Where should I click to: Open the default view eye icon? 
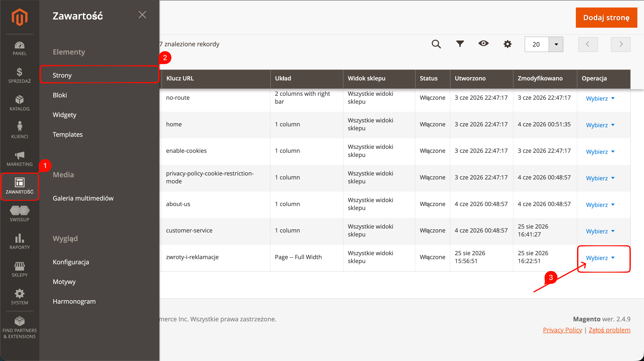point(483,43)
